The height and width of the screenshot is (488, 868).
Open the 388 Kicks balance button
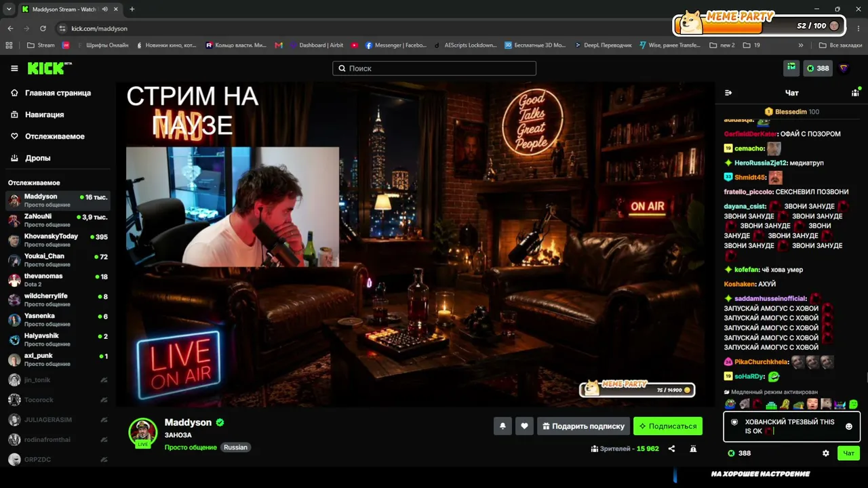817,68
